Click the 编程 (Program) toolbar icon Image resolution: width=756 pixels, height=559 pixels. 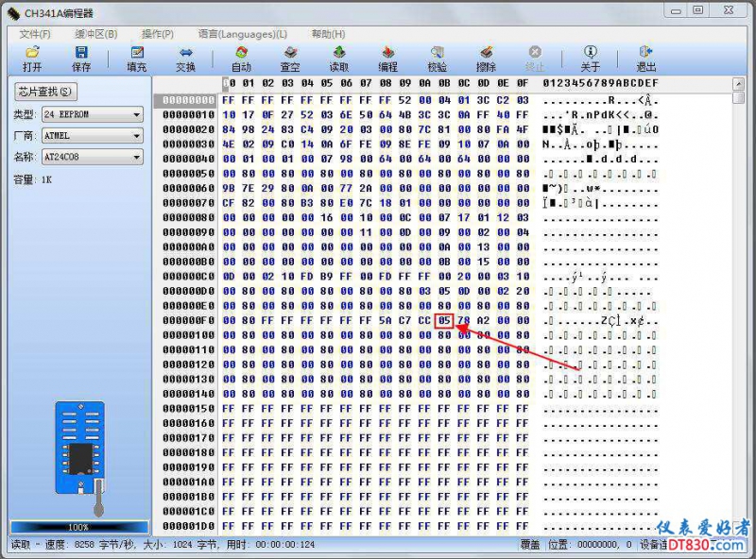[388, 59]
